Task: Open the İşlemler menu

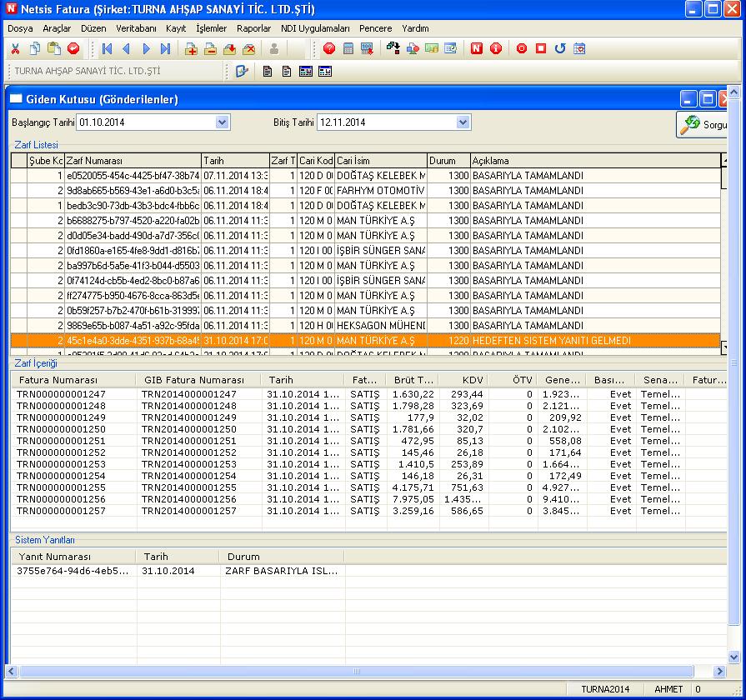Action: pyautogui.click(x=211, y=28)
